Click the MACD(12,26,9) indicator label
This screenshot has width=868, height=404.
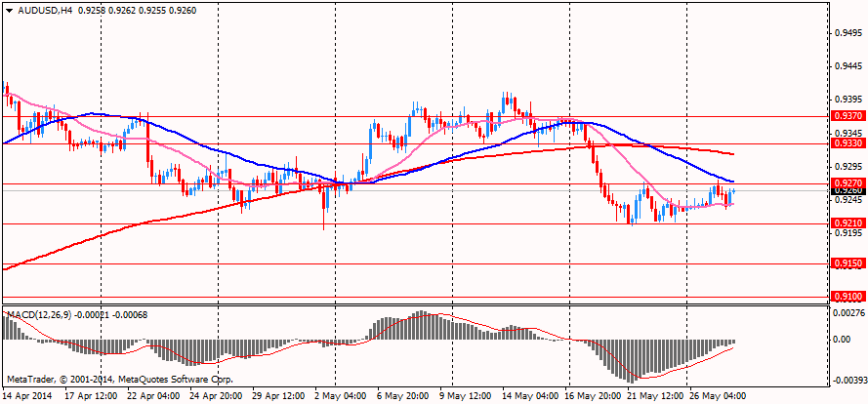(x=34, y=314)
